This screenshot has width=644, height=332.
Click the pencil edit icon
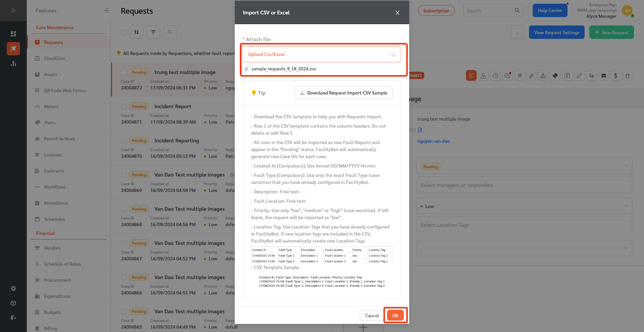click(x=579, y=76)
